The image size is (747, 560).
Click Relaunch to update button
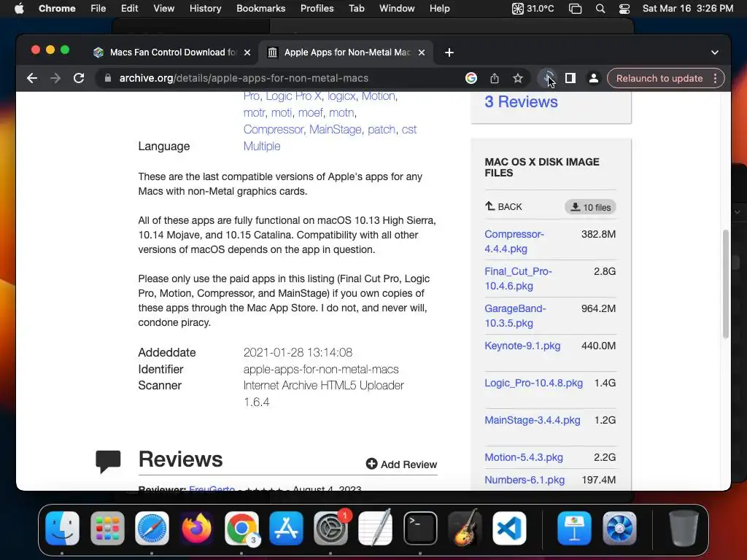[x=659, y=78]
